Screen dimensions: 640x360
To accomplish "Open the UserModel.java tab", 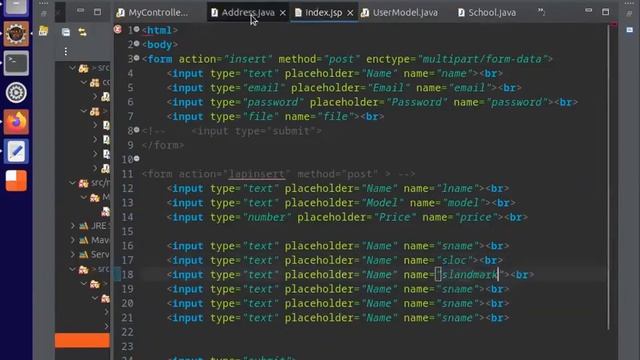I will 399,13.
